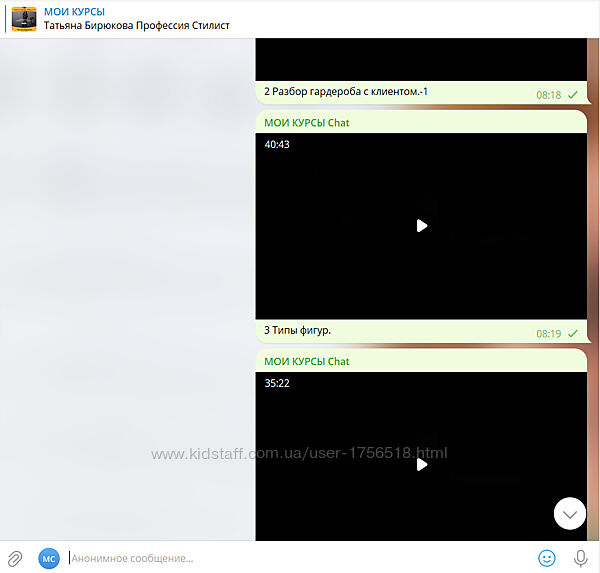
Task: Select the caption '2 Разбор гардероба с клиентом.-1'
Action: coord(346,92)
